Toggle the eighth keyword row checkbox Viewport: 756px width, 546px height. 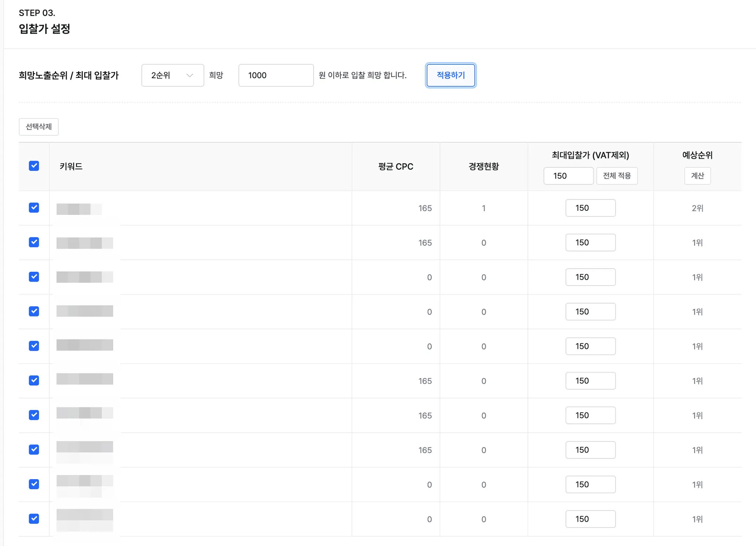point(34,450)
